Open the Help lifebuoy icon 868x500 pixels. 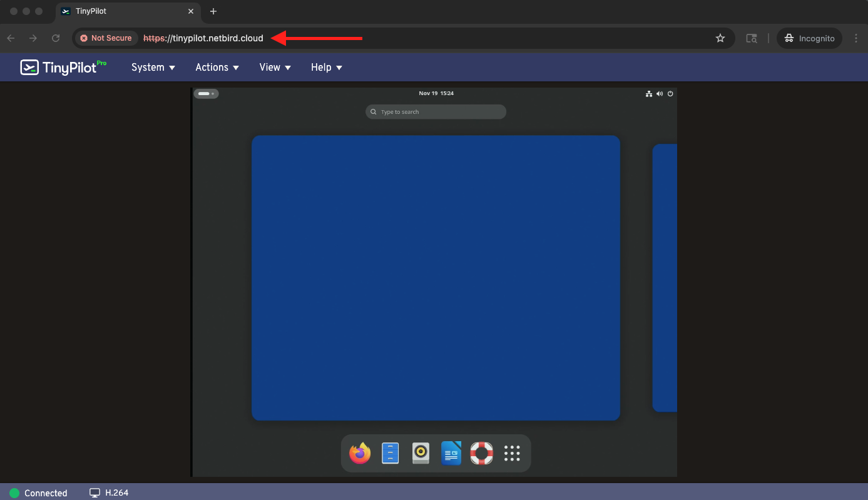point(481,453)
